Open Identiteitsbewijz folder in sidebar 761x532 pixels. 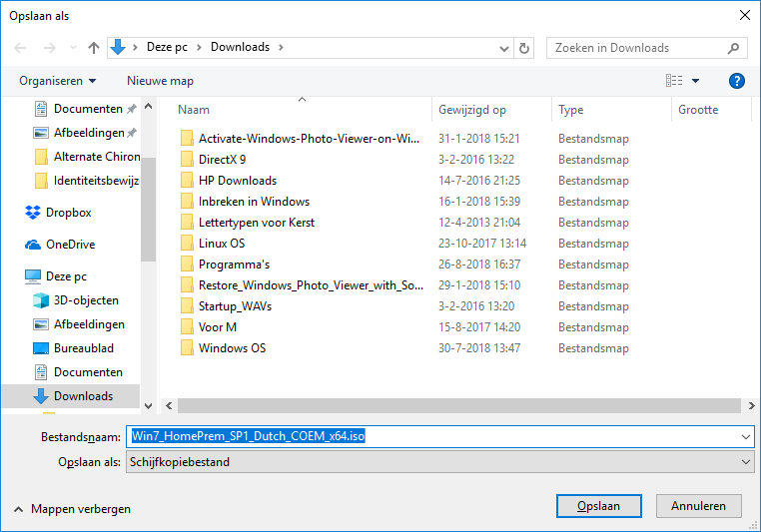(87, 181)
